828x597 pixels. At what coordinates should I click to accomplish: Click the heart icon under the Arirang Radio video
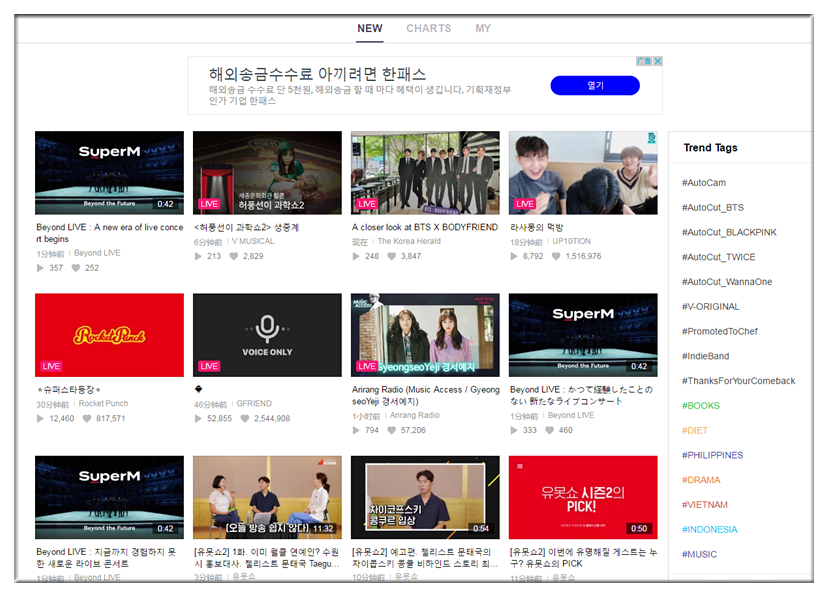(391, 430)
